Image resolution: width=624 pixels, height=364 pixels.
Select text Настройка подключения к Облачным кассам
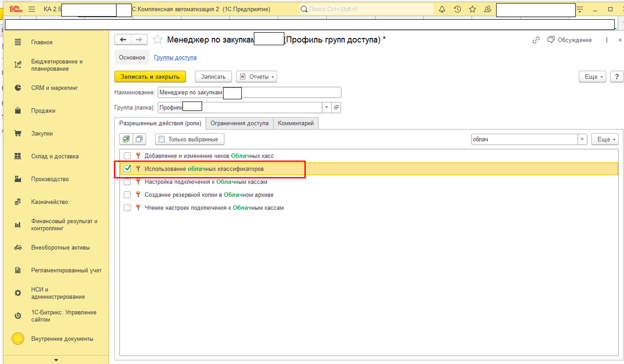pos(206,182)
